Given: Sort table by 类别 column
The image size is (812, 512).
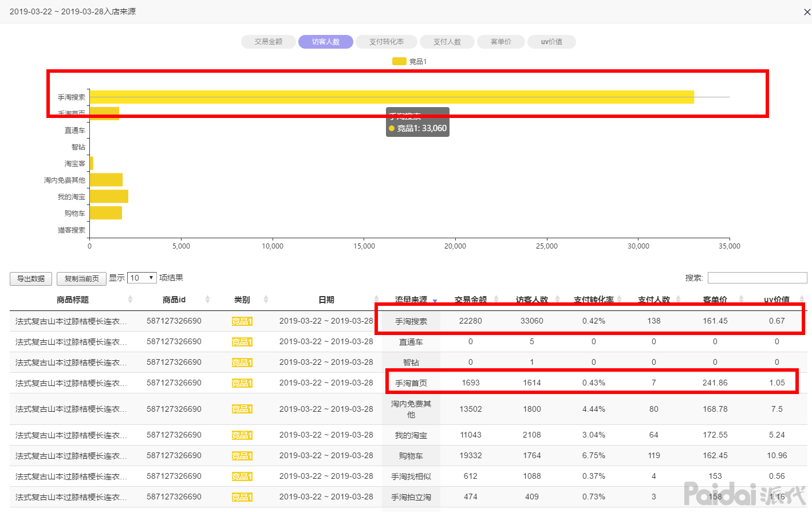Looking at the screenshot, I should coord(242,300).
